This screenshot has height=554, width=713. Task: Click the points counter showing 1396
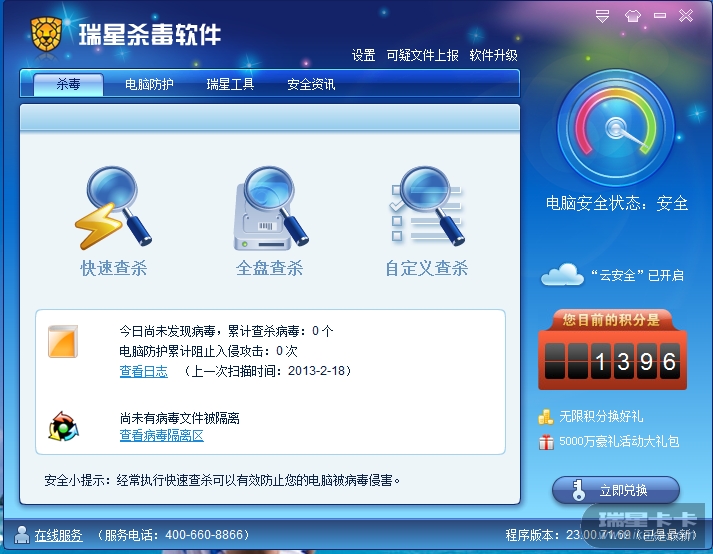613,362
